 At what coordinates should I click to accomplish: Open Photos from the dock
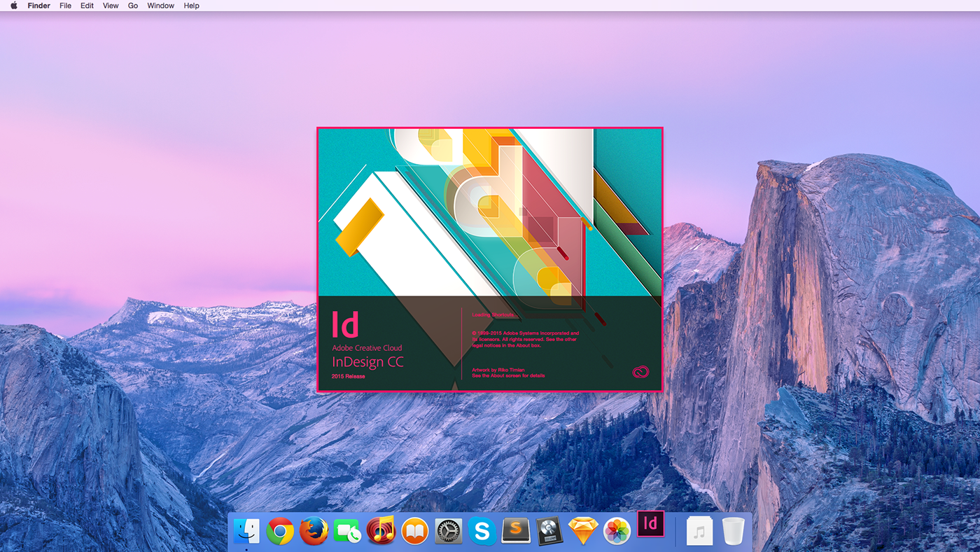(617, 532)
